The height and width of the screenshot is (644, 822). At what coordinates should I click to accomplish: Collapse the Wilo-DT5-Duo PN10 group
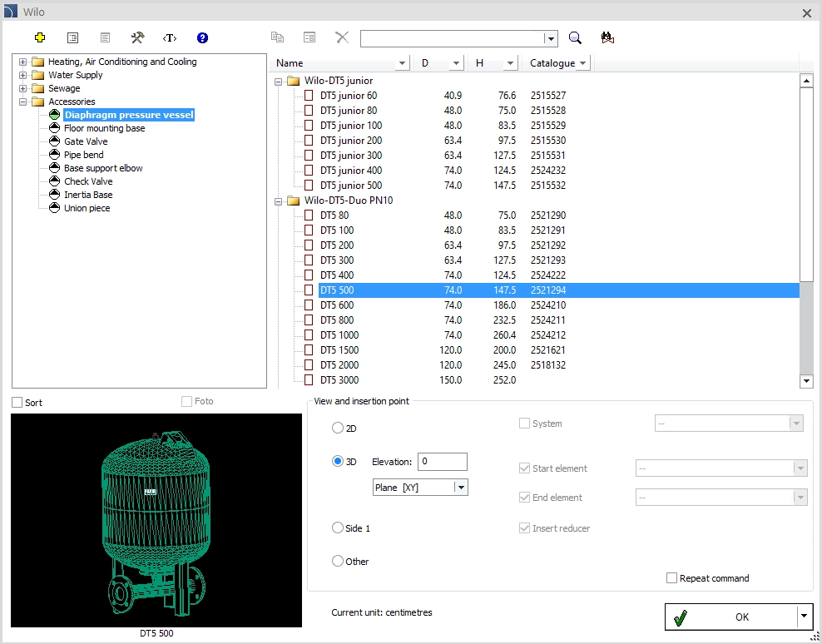[279, 201]
